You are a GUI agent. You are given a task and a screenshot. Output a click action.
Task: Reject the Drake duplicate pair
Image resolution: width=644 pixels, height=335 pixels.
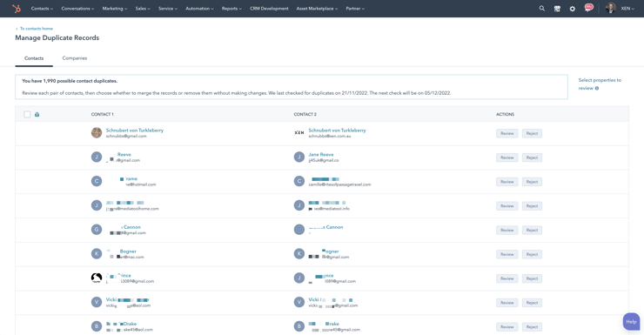532,327
